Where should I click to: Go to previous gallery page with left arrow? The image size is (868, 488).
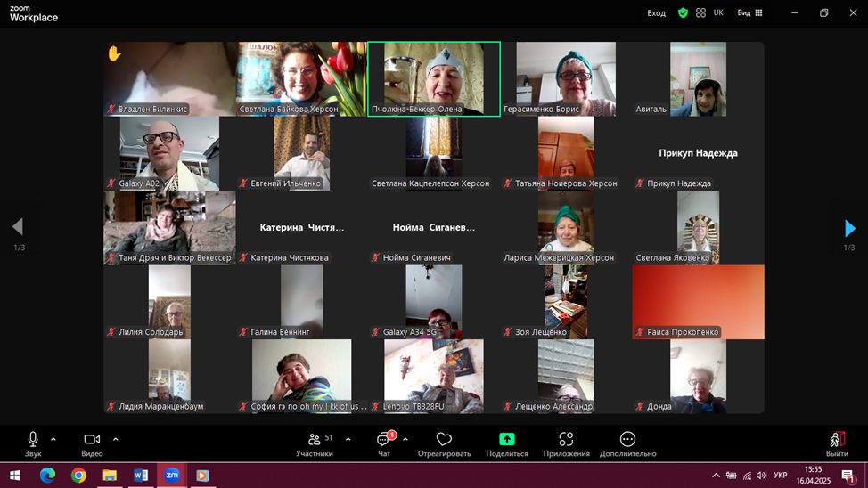(18, 228)
